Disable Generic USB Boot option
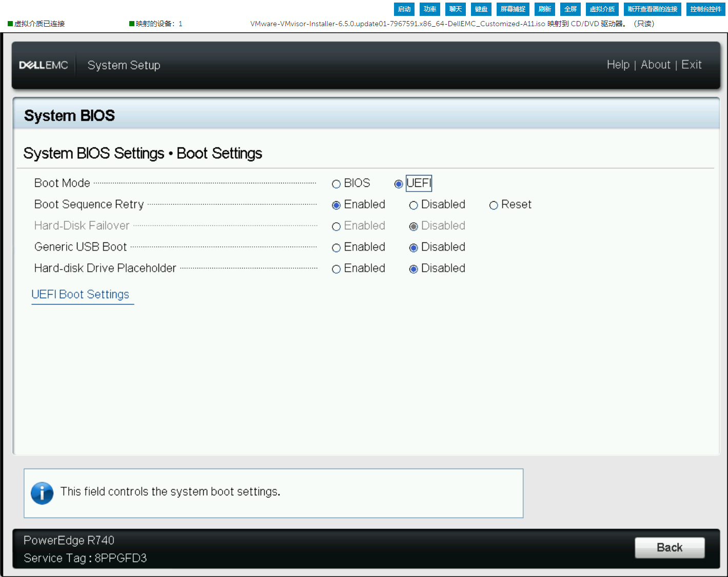Viewport: 728px width, 577px height. (414, 248)
